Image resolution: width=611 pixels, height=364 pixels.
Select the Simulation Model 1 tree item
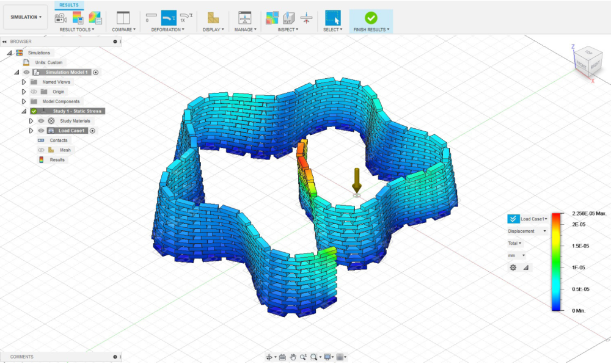point(66,72)
